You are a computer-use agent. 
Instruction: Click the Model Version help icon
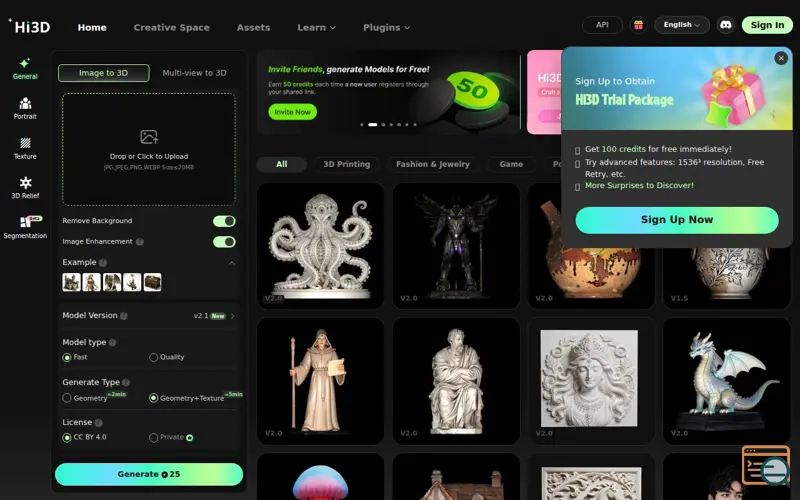point(123,316)
